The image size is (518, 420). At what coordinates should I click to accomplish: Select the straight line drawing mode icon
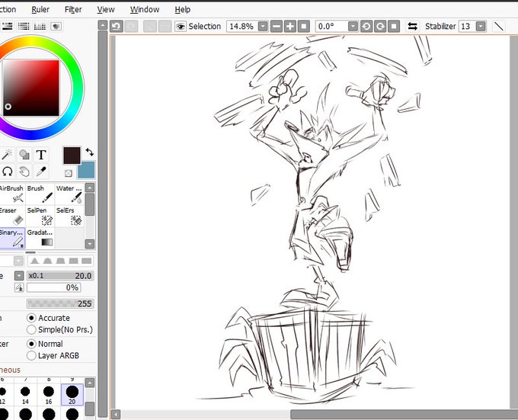coord(499,27)
